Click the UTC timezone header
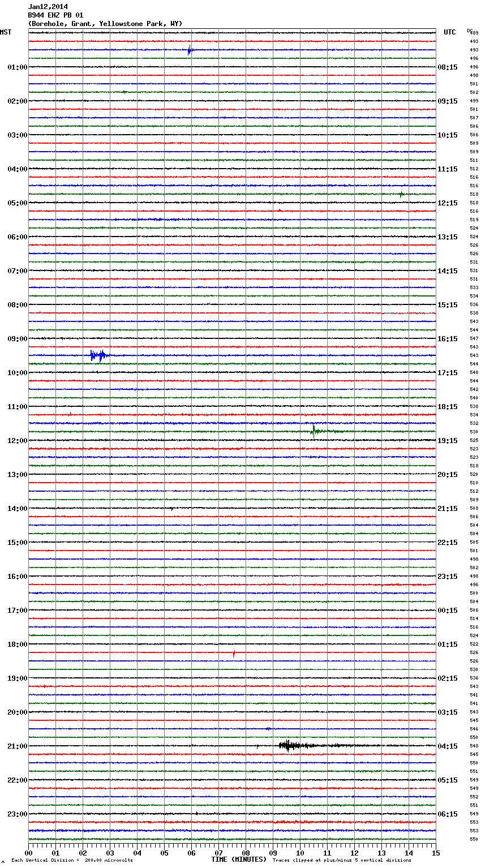The image size is (481, 868). coord(449,32)
